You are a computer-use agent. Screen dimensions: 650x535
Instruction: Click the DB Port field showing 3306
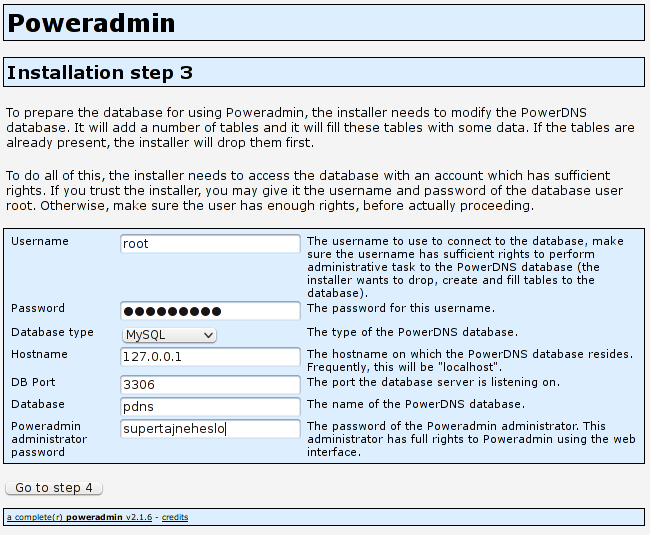point(210,385)
